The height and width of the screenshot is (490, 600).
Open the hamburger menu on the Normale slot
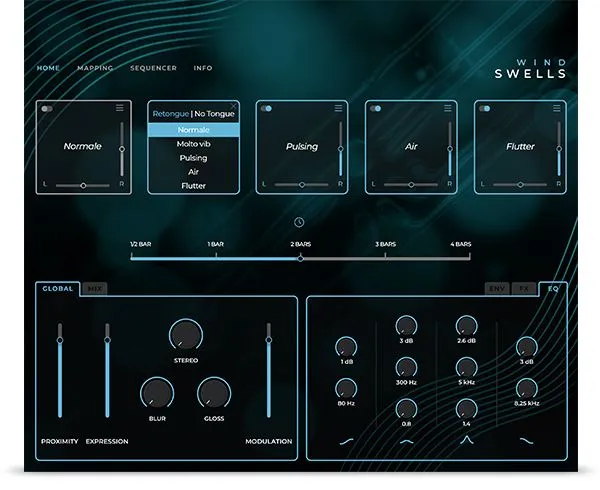pos(121,108)
